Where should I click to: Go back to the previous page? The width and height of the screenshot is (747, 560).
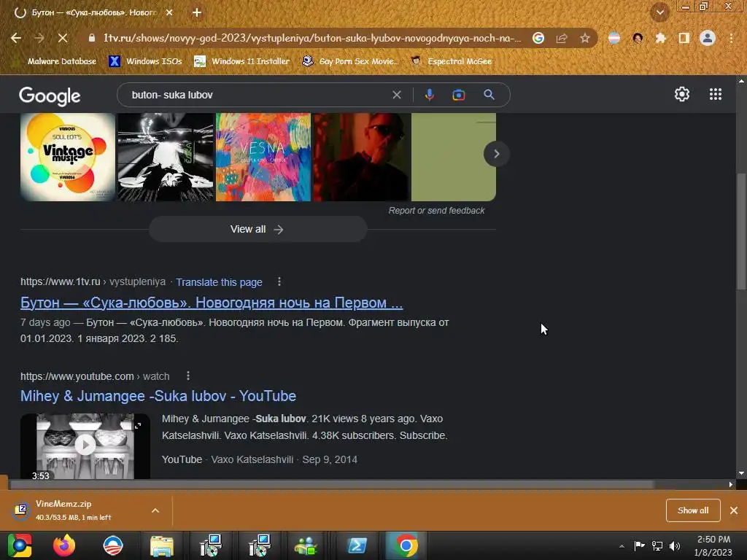[x=16, y=38]
